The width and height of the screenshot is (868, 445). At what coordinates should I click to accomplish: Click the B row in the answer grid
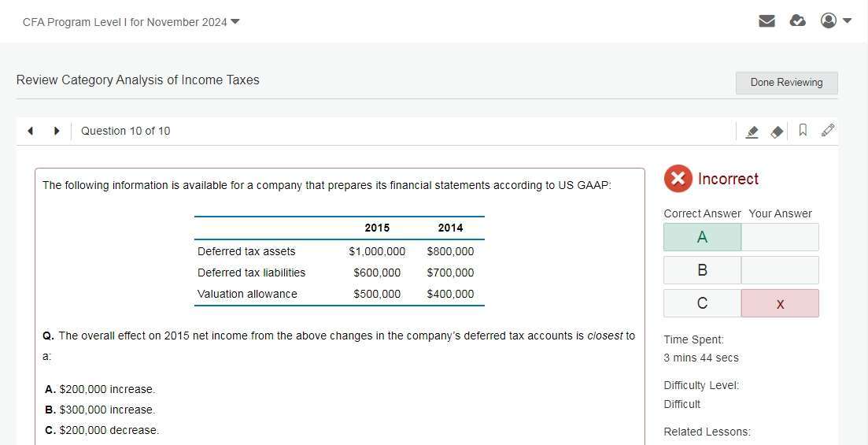pos(702,270)
